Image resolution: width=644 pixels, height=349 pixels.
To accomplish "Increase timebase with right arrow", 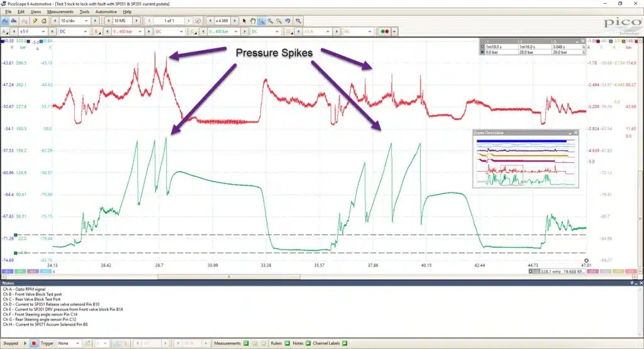I will pos(95,21).
